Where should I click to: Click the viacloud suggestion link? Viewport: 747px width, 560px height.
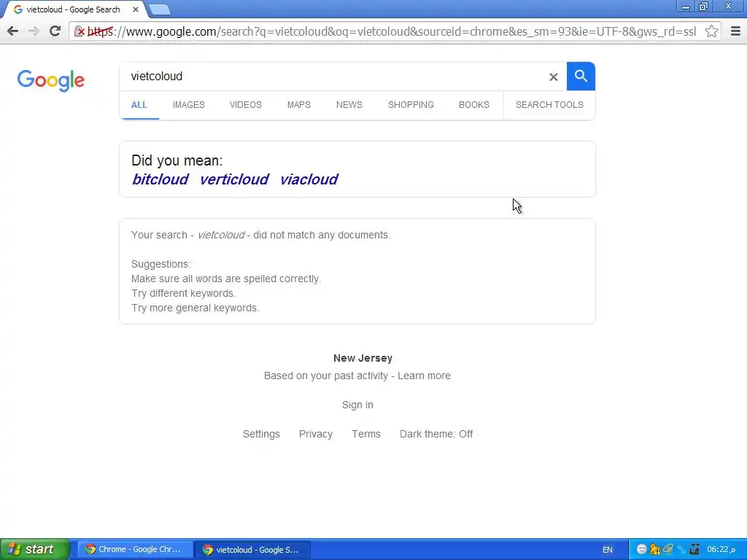(309, 179)
